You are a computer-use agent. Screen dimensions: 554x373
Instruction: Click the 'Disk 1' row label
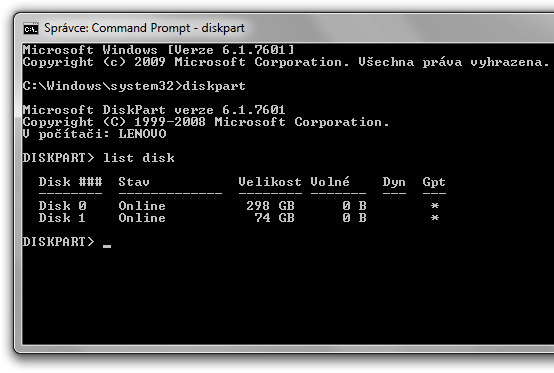coord(63,218)
